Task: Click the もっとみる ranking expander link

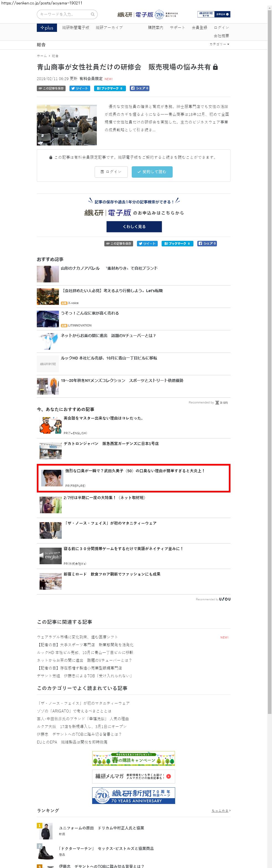Action: (221, 810)
